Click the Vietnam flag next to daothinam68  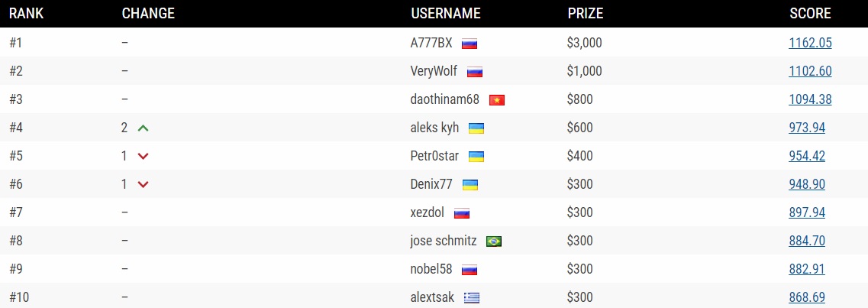pyautogui.click(x=497, y=100)
